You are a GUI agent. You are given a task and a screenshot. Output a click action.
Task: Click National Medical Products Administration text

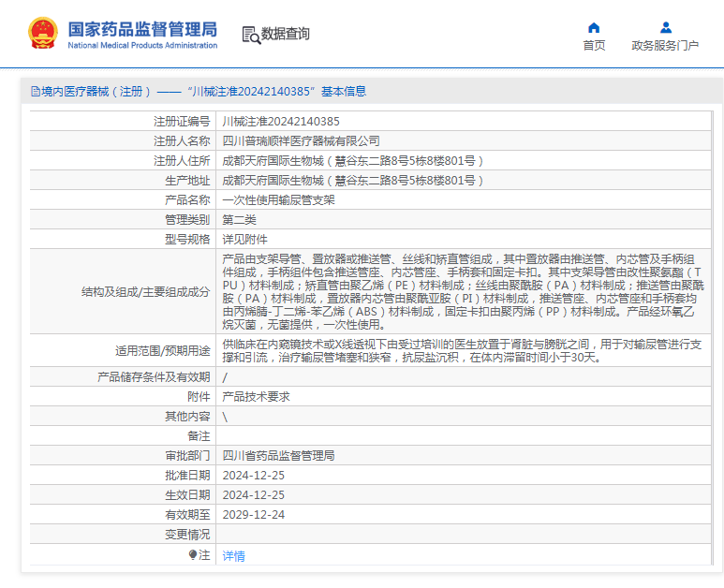(142, 45)
